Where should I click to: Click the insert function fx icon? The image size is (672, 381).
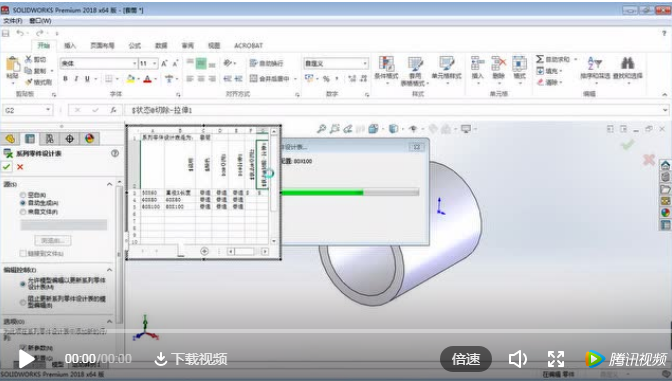click(x=113, y=110)
